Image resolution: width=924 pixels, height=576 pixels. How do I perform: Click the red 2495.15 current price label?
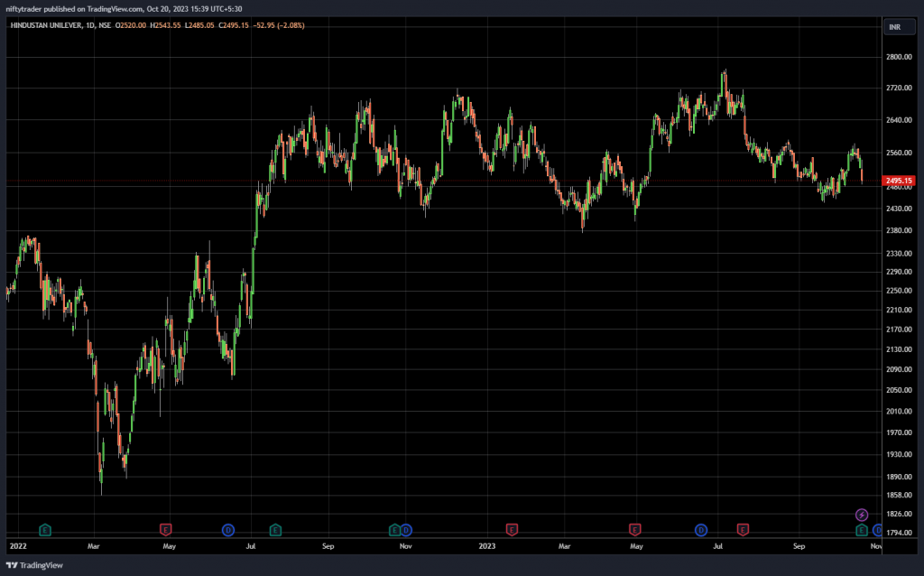pyautogui.click(x=899, y=181)
